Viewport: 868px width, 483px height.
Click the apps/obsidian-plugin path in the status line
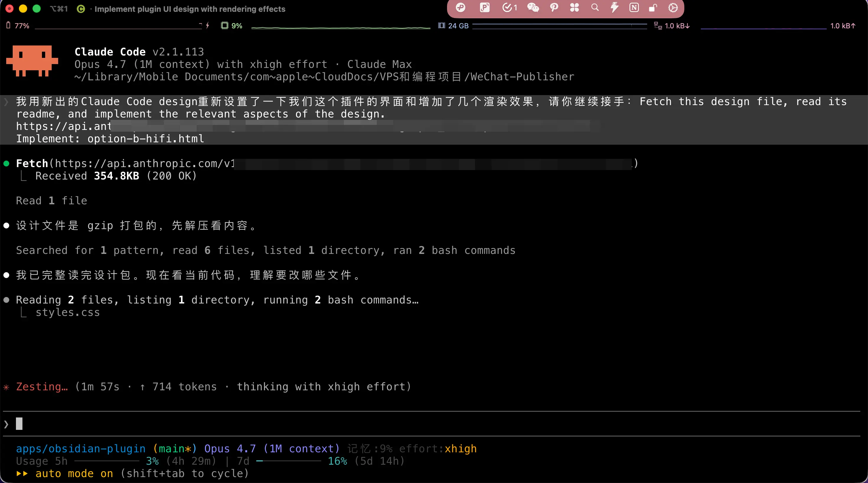[81, 449]
